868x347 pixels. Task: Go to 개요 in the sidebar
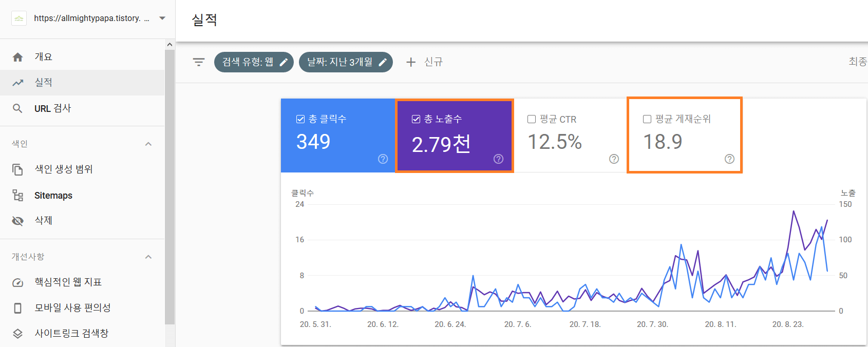[x=82, y=57]
